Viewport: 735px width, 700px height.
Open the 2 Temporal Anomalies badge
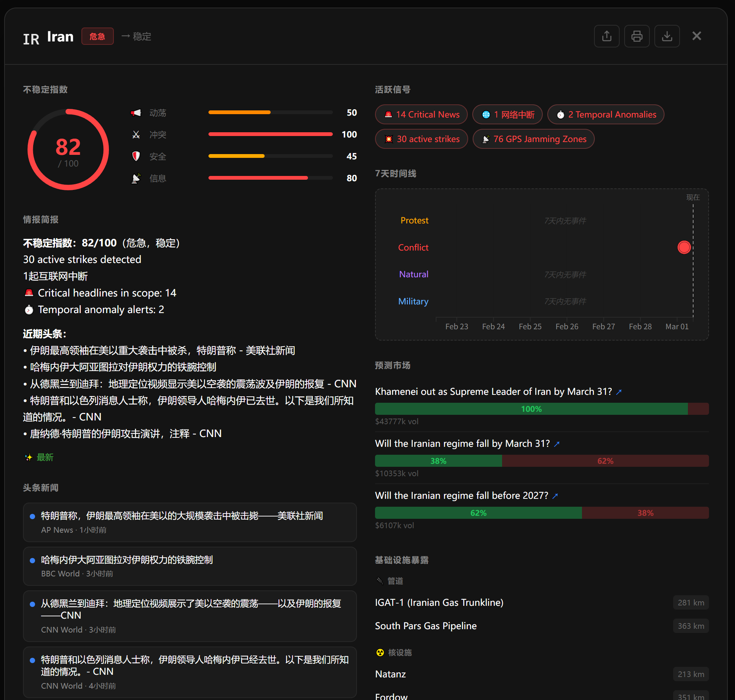coord(605,114)
